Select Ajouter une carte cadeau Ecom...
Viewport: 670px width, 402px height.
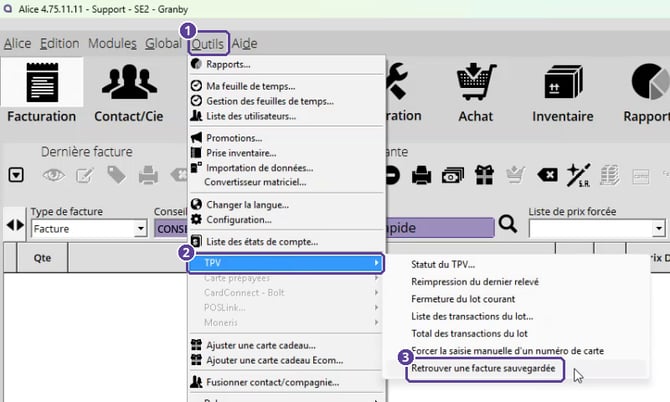[286, 360]
